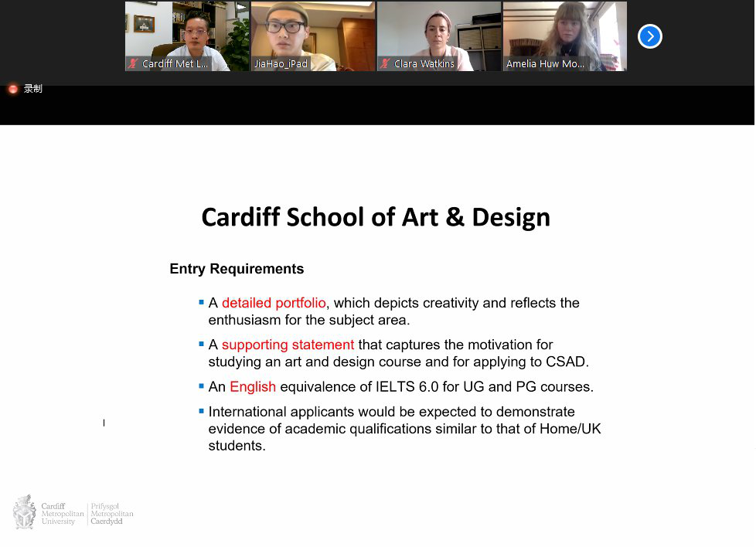Click the 'International applicants would be expected' line
This screenshot has width=756, height=547.
click(x=391, y=412)
